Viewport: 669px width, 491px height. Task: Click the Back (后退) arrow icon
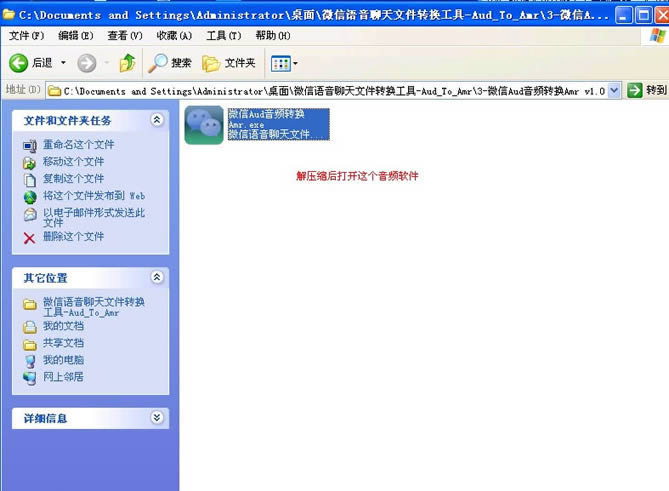(18, 63)
